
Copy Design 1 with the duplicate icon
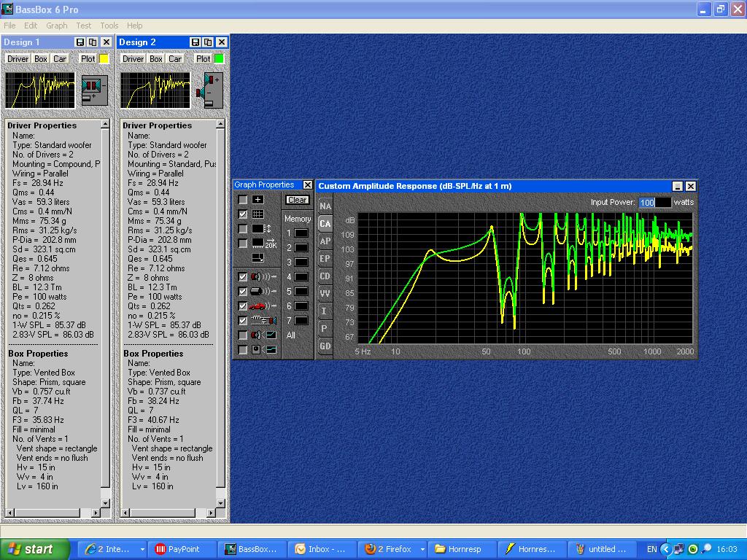coord(93,42)
